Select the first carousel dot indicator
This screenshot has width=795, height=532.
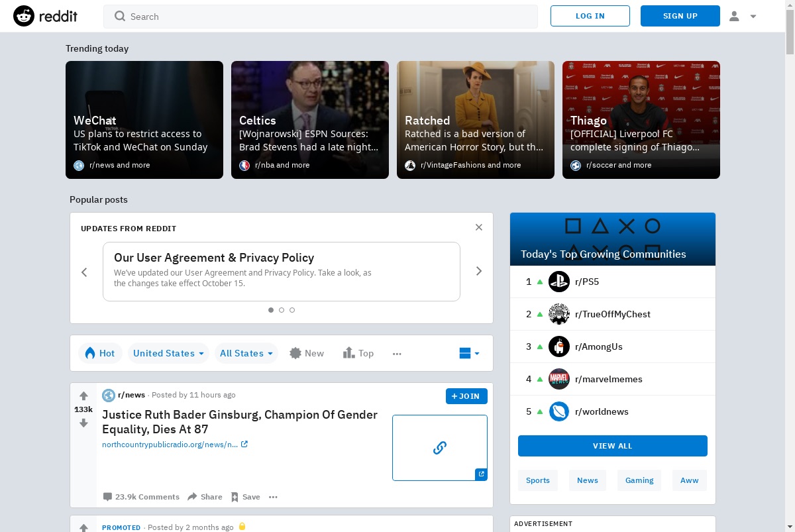271,310
